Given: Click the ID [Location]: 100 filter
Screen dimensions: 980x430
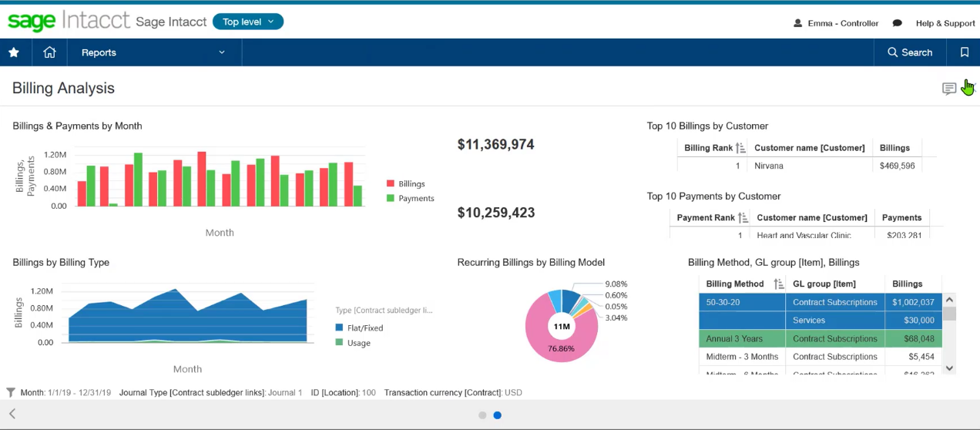Looking at the screenshot, I should coord(343,393).
